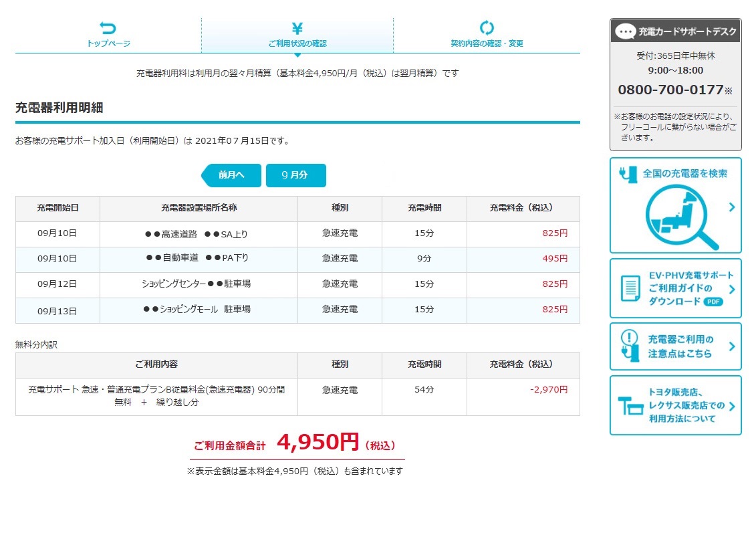Click the 9:00～18:00 support hours text

[x=676, y=70]
